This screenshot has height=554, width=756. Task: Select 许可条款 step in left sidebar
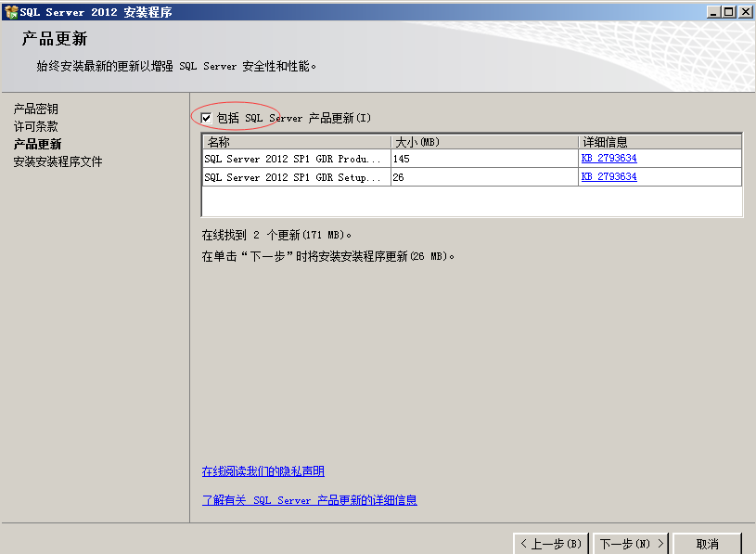(x=35, y=126)
